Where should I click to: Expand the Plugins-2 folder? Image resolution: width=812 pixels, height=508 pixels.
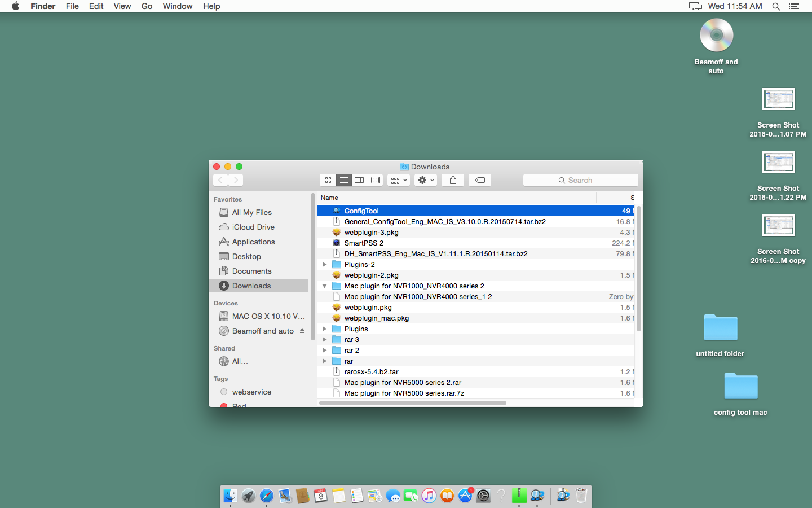tap(324, 264)
